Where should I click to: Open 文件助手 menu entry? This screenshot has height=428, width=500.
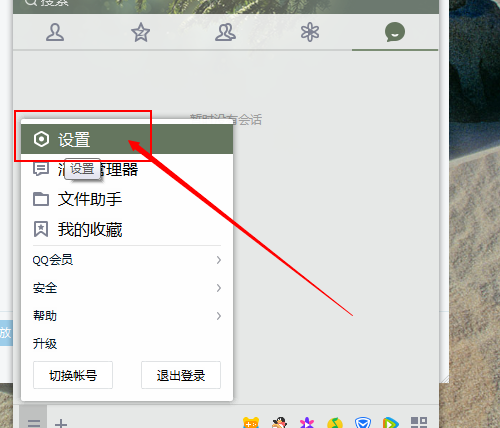(127, 199)
